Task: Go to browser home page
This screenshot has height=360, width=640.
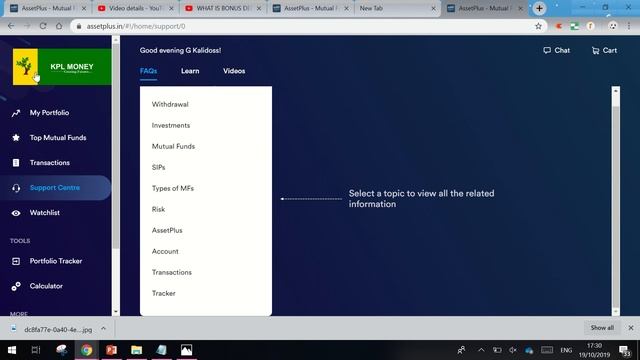Action: pyautogui.click(x=59, y=26)
